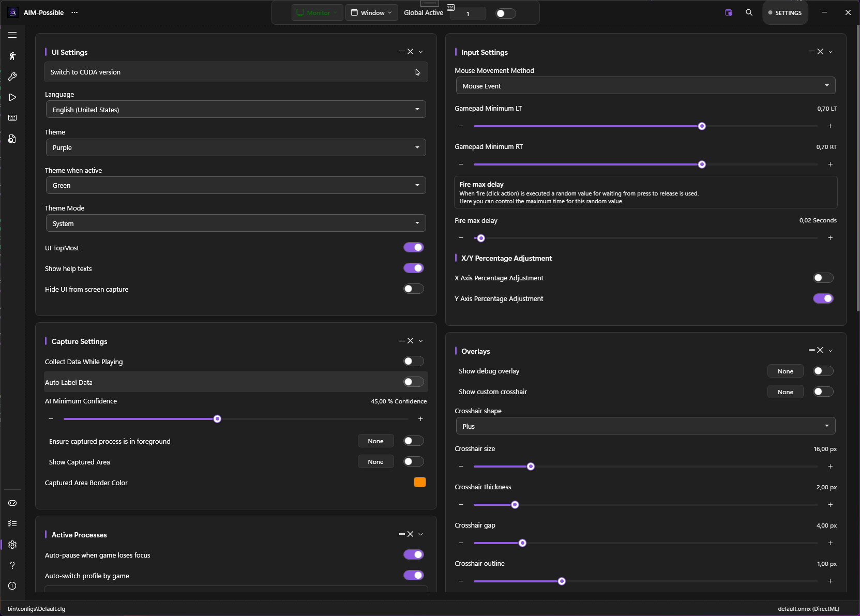
Task: Click bin\configs\Default.cfg in status bar
Action: [36, 609]
